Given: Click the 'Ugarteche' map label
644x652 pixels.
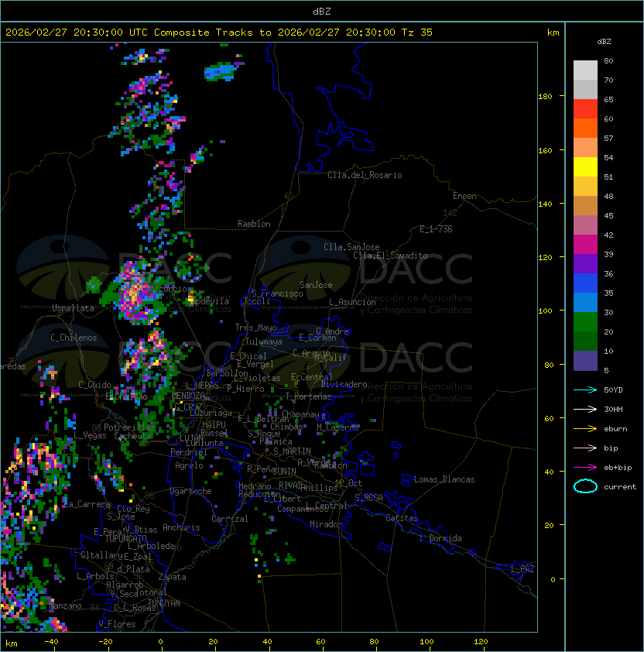Looking at the screenshot, I should coord(191,491).
